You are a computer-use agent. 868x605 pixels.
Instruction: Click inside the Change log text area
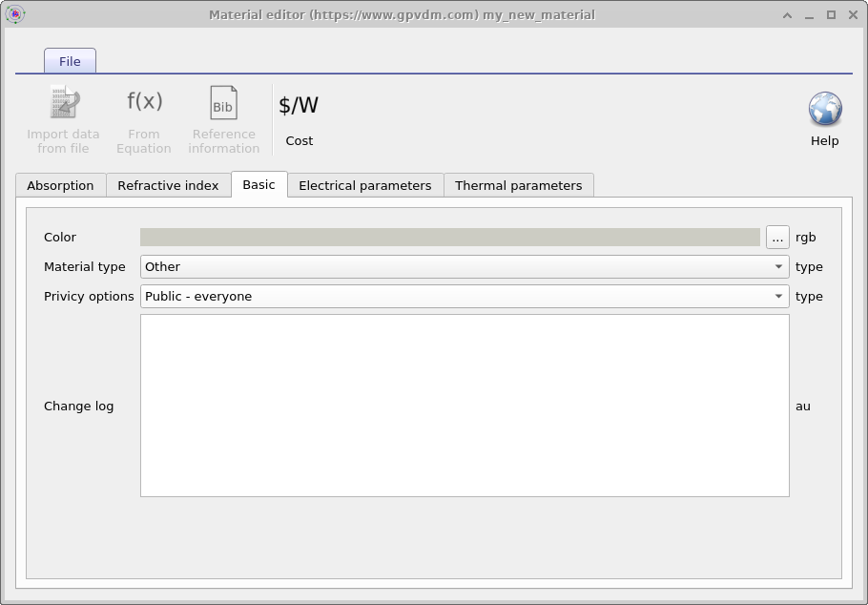click(465, 406)
